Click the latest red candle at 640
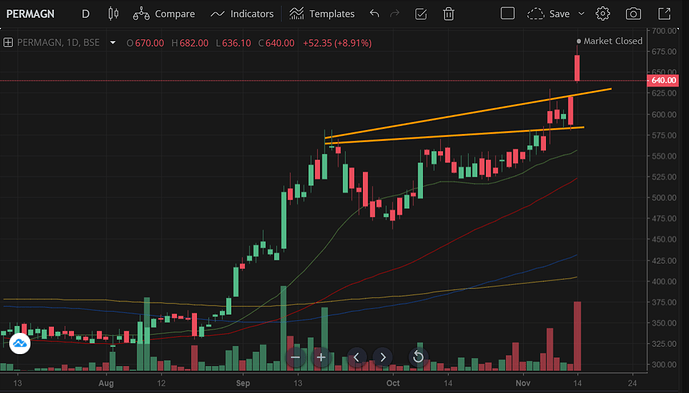 click(577, 68)
